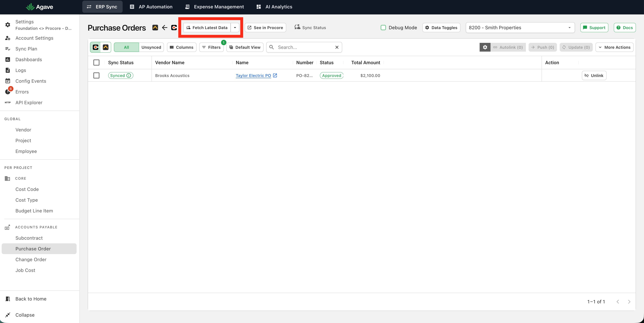Click See in Procore
Viewport: 644px width, 323px height.
click(x=266, y=28)
